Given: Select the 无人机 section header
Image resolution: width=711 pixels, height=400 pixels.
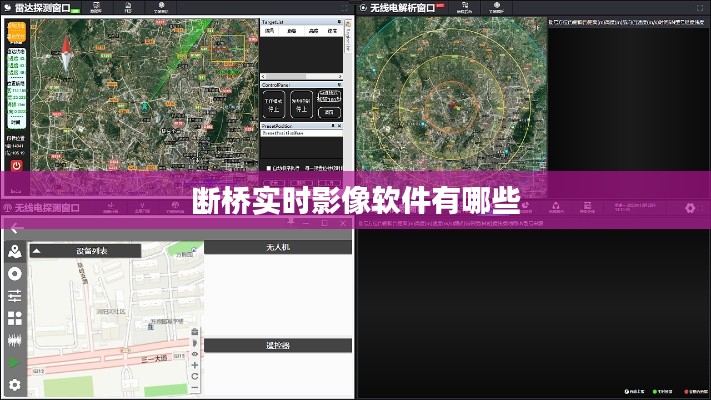Looking at the screenshot, I should pyautogui.click(x=278, y=247).
